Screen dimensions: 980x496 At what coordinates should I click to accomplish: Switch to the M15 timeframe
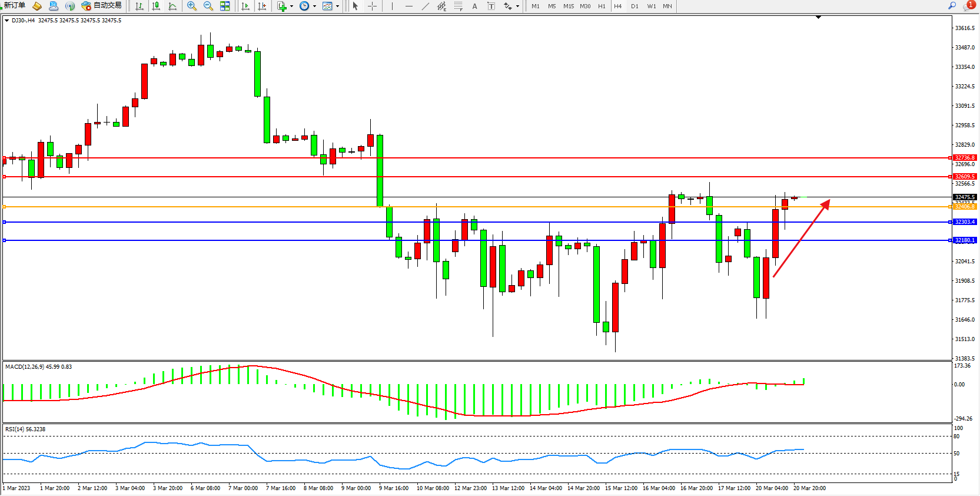click(x=568, y=6)
